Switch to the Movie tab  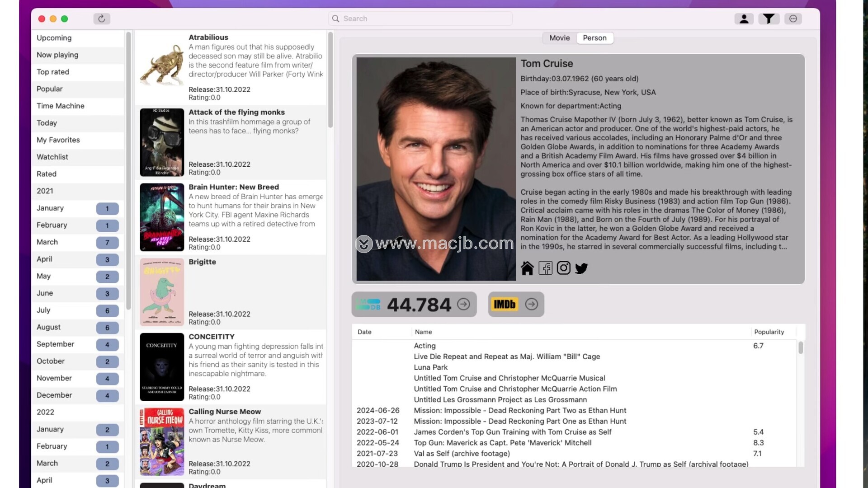560,38
